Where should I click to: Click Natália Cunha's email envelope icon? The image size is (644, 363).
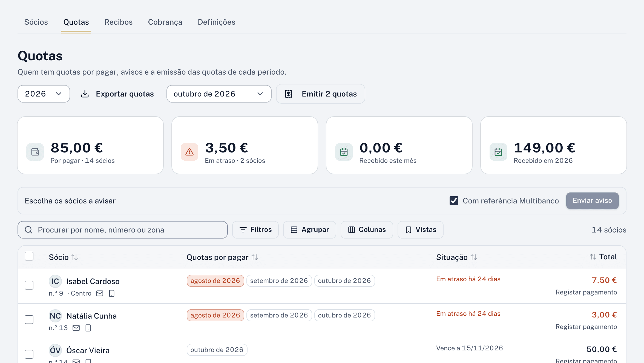coord(76,328)
